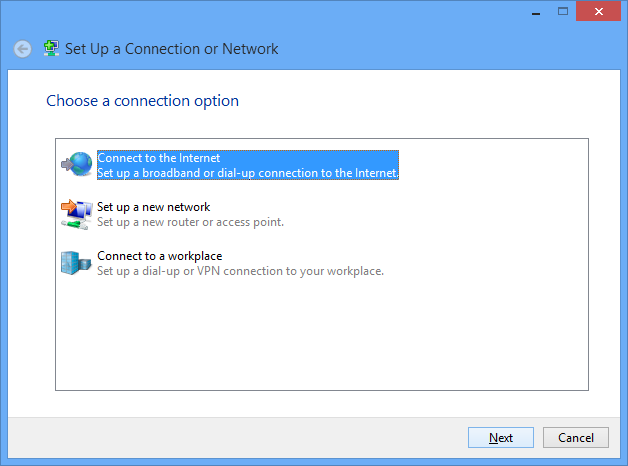
Task: Select the building icon for Connect to a workplace
Action: (x=76, y=263)
